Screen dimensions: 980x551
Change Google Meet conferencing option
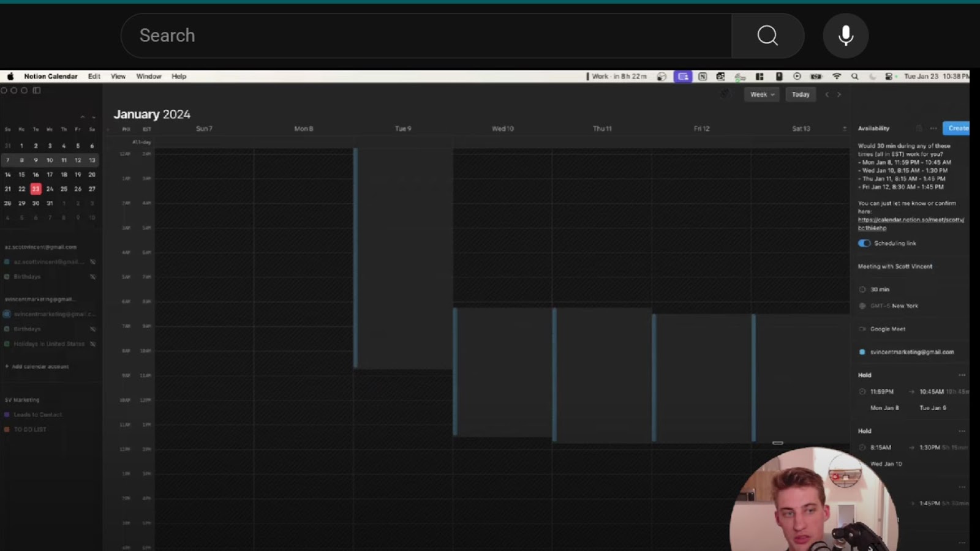(888, 329)
